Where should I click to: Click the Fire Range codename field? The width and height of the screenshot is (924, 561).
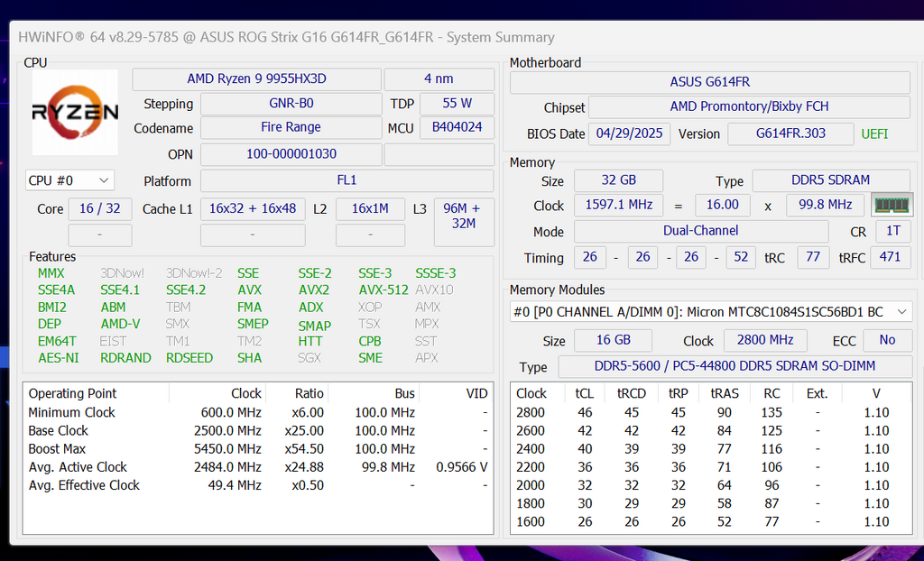pos(291,127)
